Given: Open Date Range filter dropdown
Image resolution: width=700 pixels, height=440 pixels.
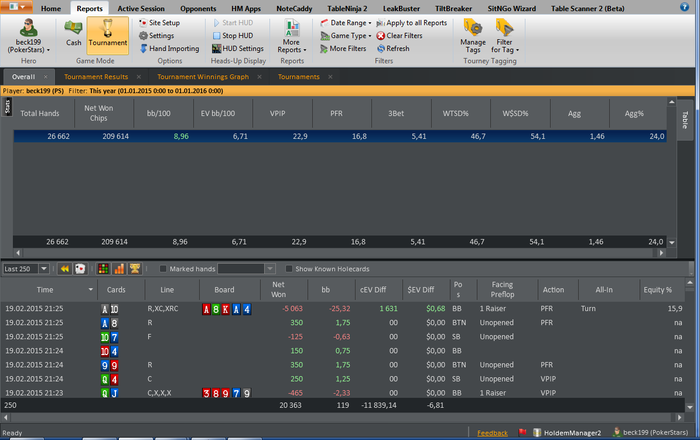Looking at the screenshot, I should coord(346,23).
